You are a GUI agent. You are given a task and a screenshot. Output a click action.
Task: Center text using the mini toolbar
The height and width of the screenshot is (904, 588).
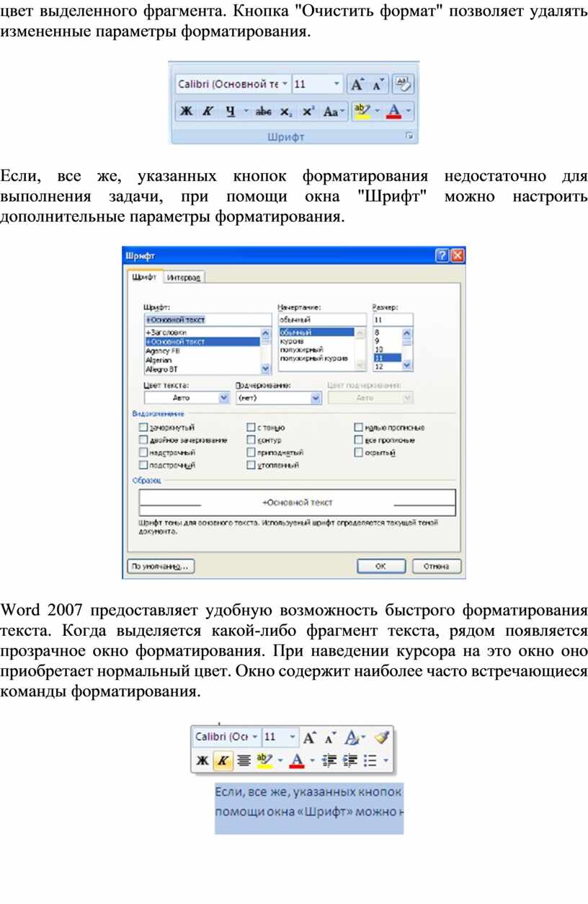tap(244, 760)
